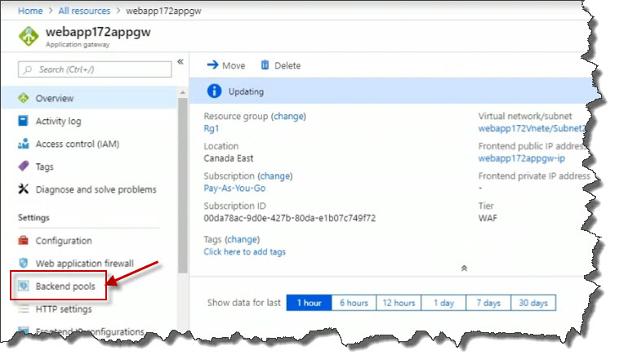
Task: Click the sidebar scrollbar thumb
Action: click(182, 185)
